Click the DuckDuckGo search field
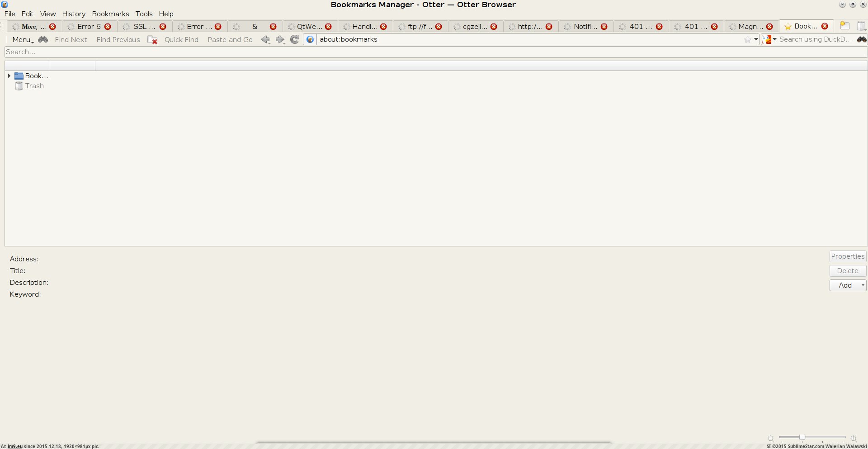 point(816,39)
